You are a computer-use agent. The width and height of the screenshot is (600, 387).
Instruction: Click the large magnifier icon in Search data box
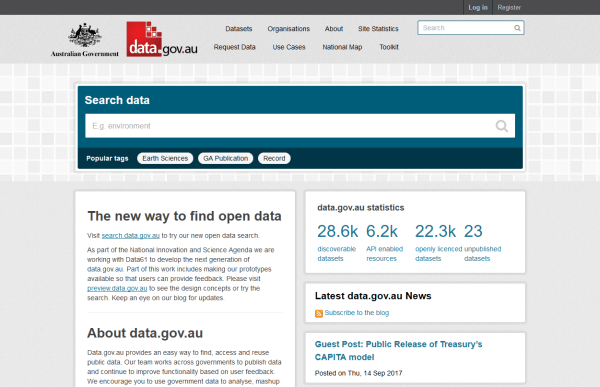(x=501, y=126)
